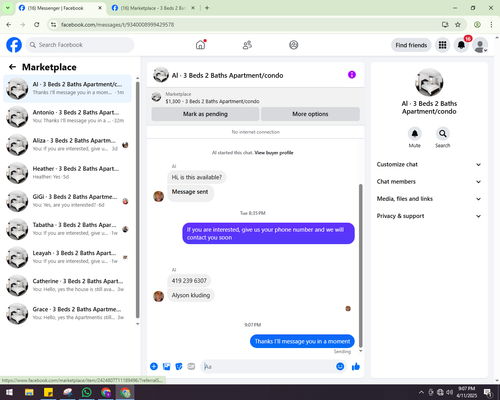Open Catherine conversation in chat list
The width and height of the screenshot is (500, 400).
point(67,285)
